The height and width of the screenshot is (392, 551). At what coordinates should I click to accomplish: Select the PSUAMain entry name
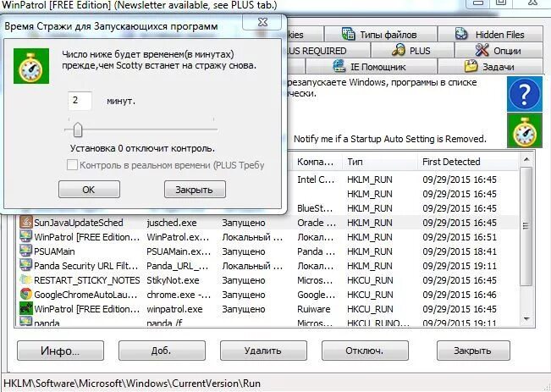pyautogui.click(x=54, y=251)
